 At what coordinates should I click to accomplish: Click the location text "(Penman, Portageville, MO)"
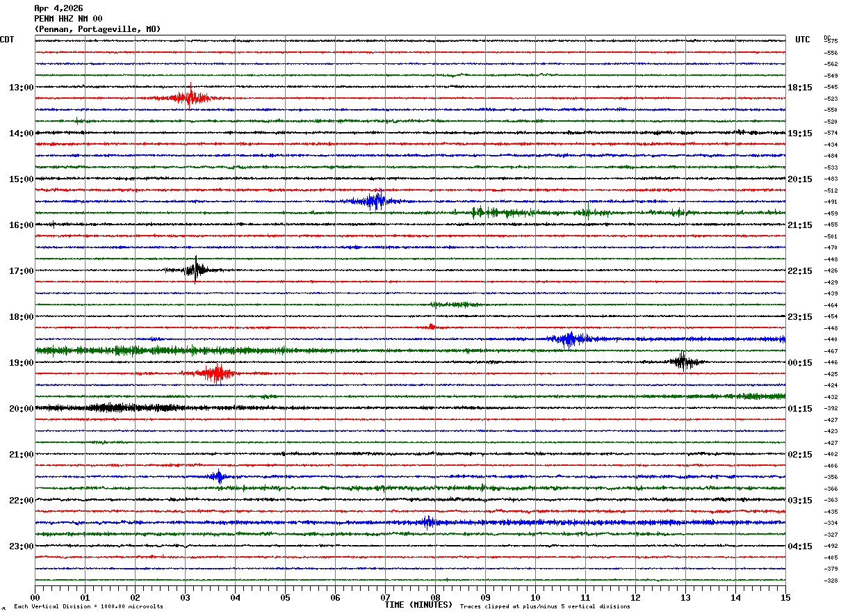(x=97, y=29)
